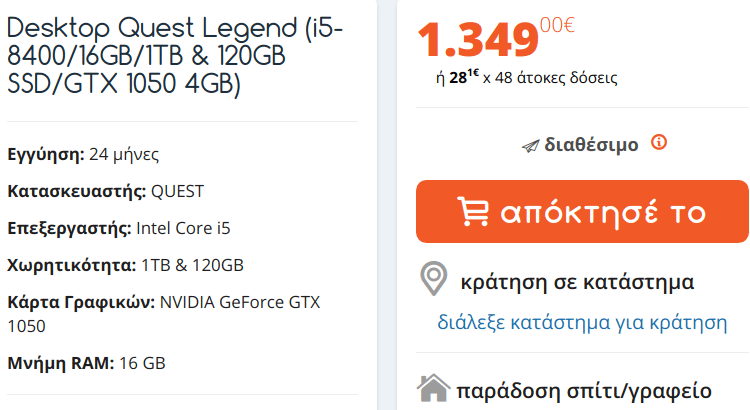Select the παράδοση σπίτι/γραφείο option
This screenshot has height=410, width=750.
(x=584, y=391)
